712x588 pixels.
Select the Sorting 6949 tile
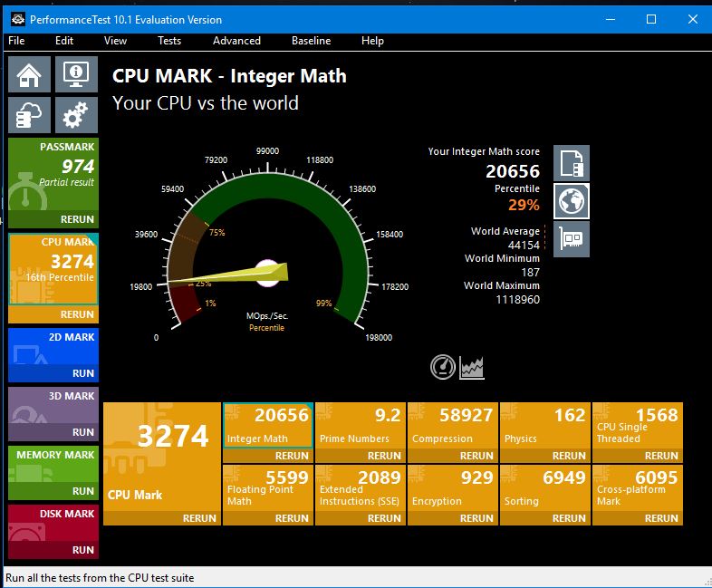point(545,488)
